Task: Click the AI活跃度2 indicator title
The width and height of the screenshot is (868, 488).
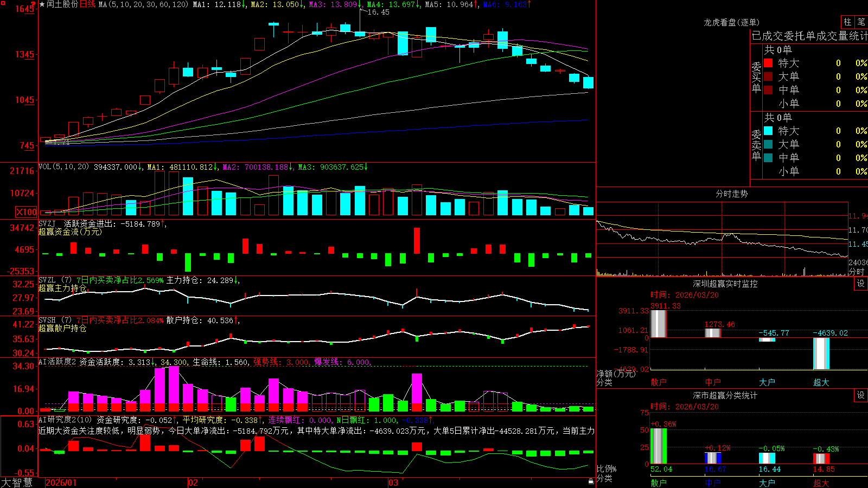Action: coord(58,362)
